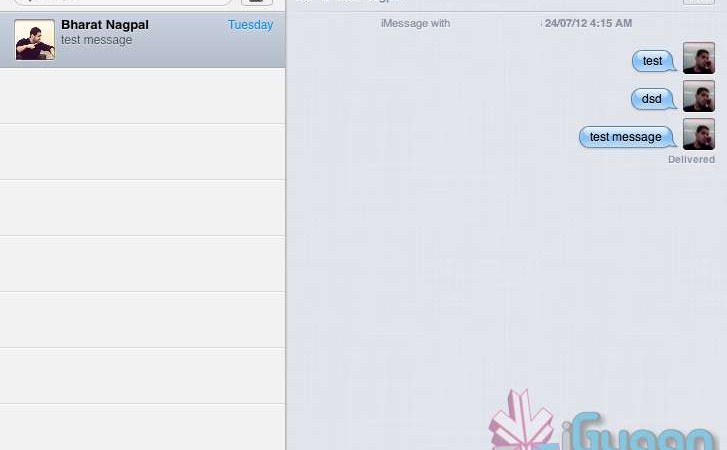Open the Bharat Nagpal contact name
Viewport: 727px width, 450px height.
(105, 24)
